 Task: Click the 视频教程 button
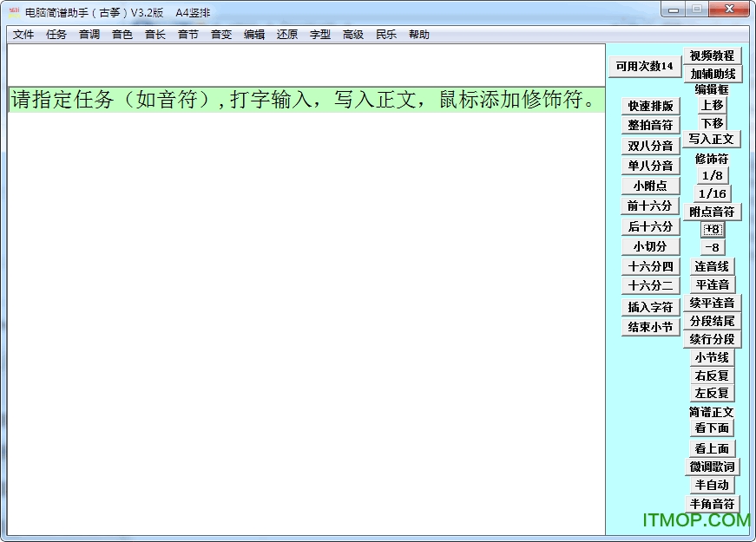click(712, 56)
